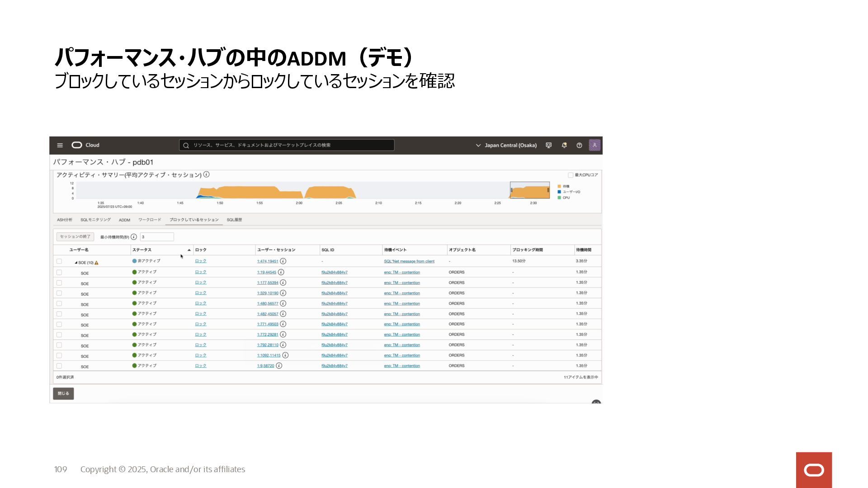Open lock link for session 1:474,19451
Viewport: 868px width, 488px height.
[201, 261]
